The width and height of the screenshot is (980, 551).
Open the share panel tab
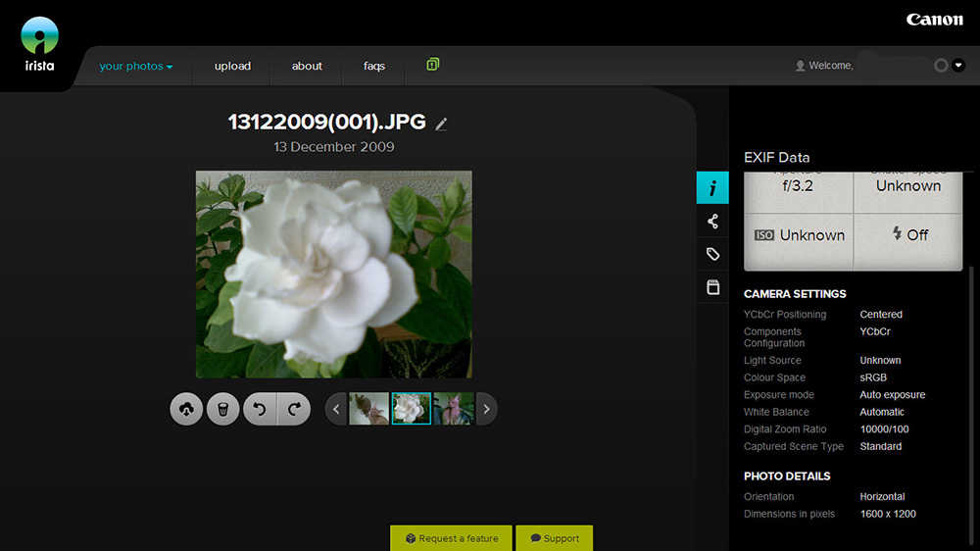[x=712, y=221]
